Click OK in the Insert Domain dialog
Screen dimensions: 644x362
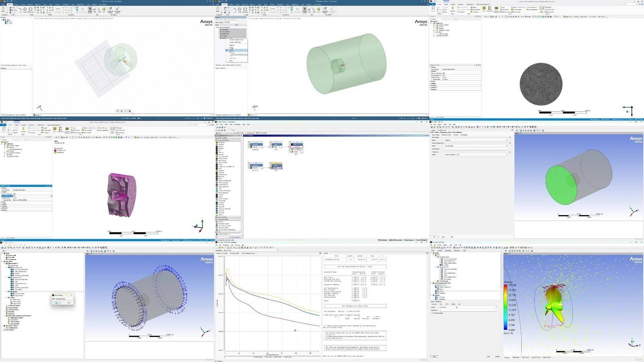coord(56,303)
